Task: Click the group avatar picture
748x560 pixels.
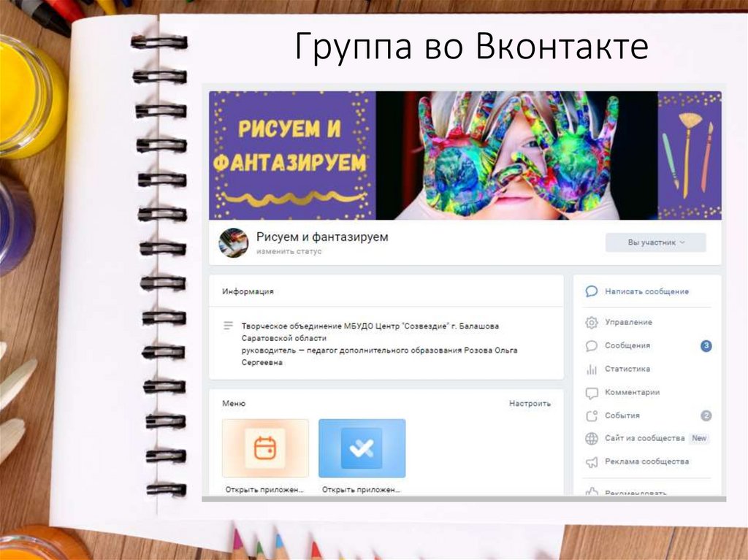Action: (233, 243)
